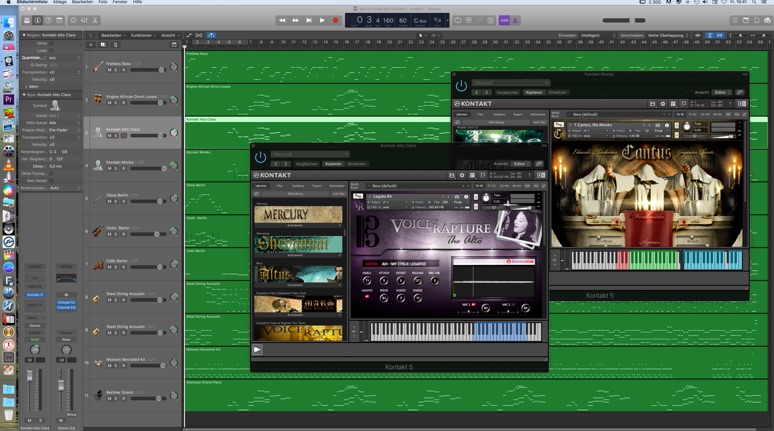Viewport: 774px width, 431px height.
Task: Open preset dropdown in Kontakt Alto Clara window
Action: [x=310, y=154]
